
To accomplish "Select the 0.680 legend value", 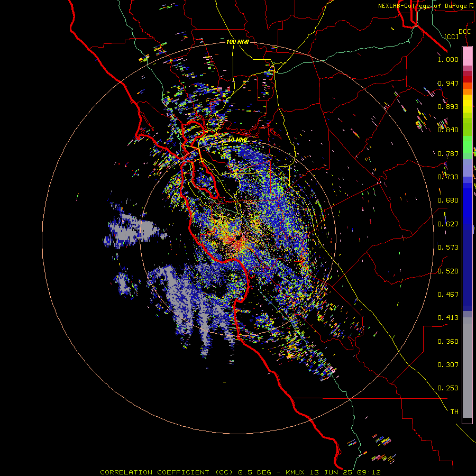I will coord(448,200).
